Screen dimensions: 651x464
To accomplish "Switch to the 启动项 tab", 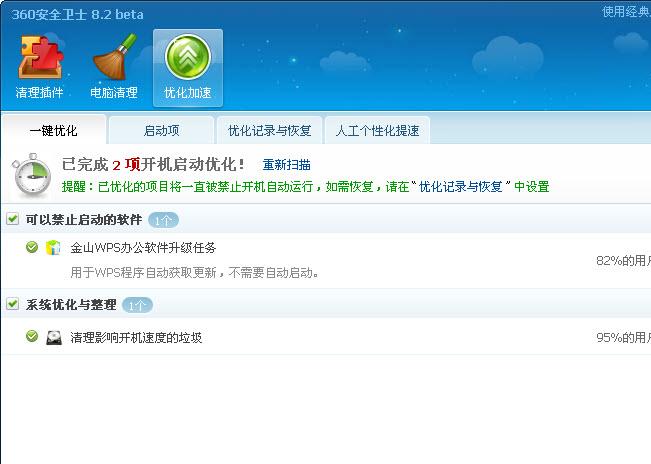I will click(x=161, y=130).
